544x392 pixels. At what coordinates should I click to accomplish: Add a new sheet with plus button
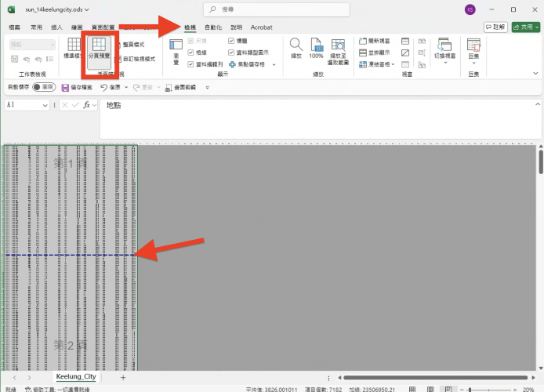click(123, 377)
